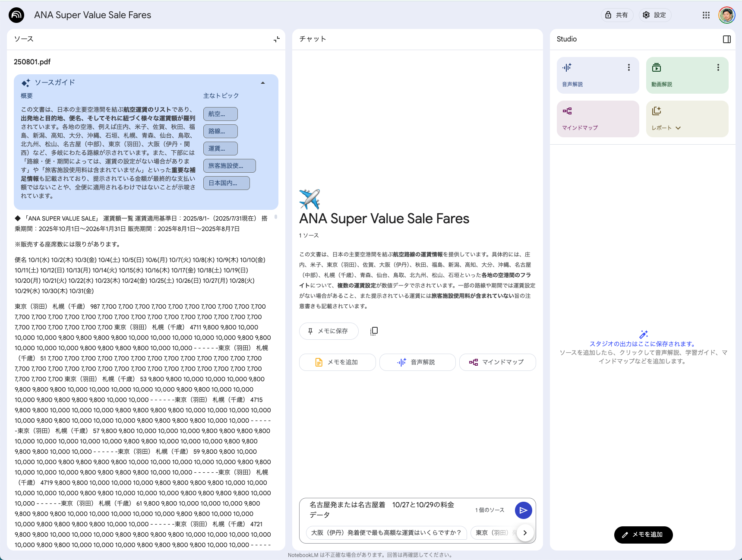Screen dimensions: 742x560
Task: Click the Studio magic wand icon
Action: pos(644,334)
